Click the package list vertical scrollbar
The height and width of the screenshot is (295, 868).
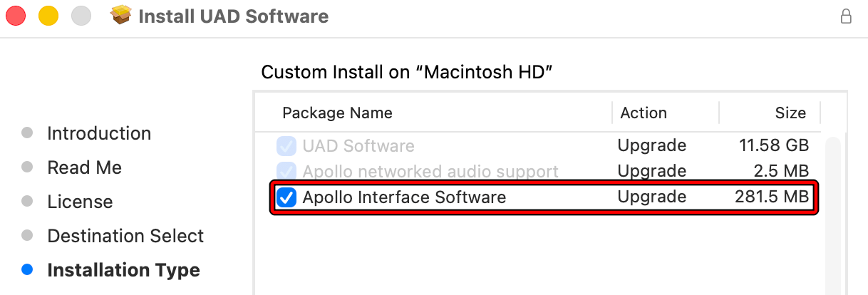click(x=832, y=214)
